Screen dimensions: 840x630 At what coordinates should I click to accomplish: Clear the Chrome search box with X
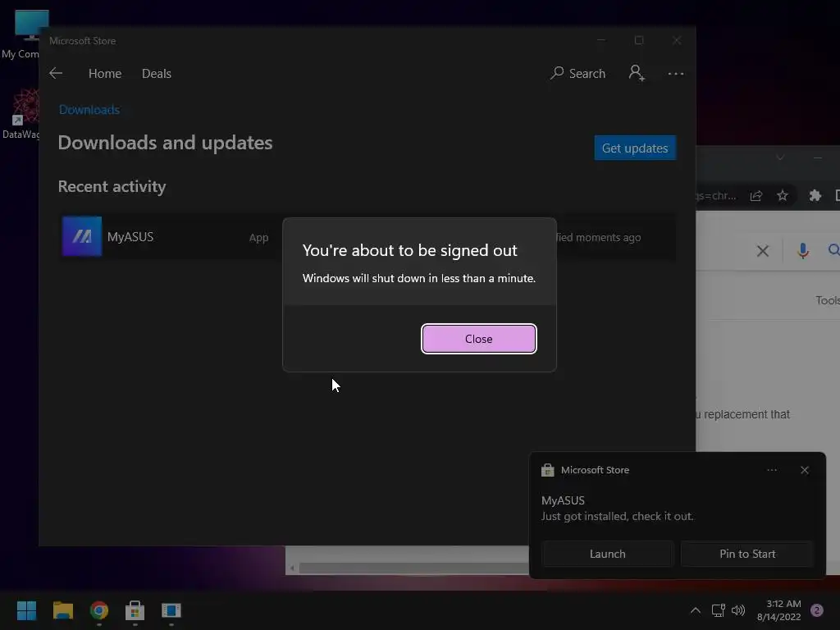tap(762, 250)
